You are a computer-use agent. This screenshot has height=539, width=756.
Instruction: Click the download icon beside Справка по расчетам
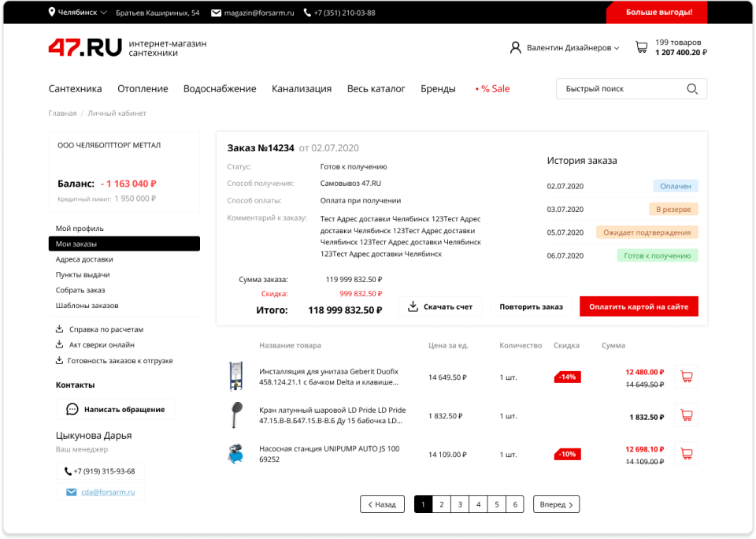pos(60,329)
